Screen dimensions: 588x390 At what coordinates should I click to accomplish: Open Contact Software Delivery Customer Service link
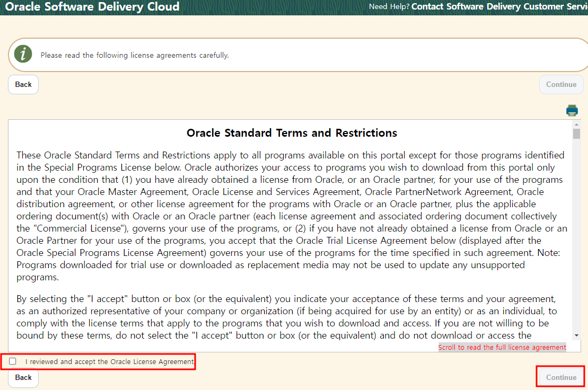(499, 7)
